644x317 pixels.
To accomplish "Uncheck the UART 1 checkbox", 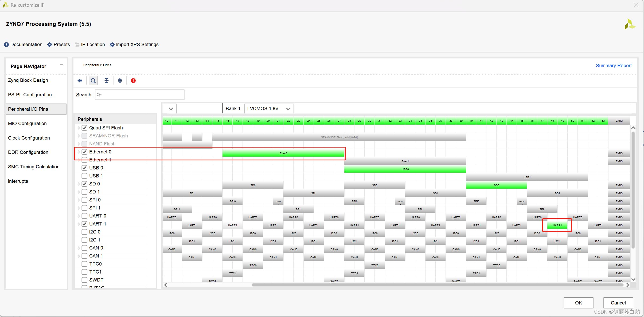I will (x=84, y=224).
